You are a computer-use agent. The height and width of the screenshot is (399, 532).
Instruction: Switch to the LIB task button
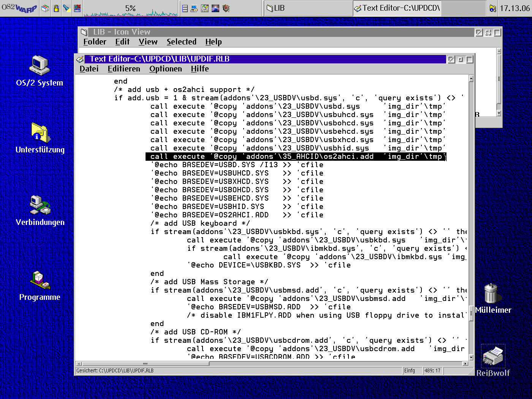click(308, 8)
